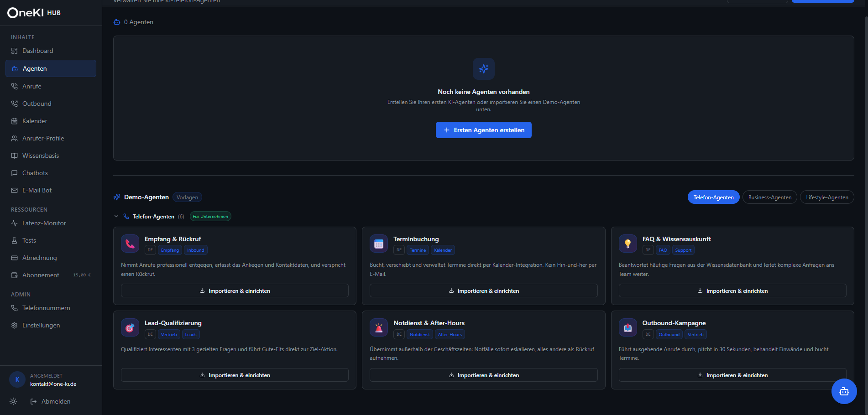Viewport: 868px width, 415px height.
Task: Import the FAQ & Wissensauskunft agent
Action: click(732, 290)
